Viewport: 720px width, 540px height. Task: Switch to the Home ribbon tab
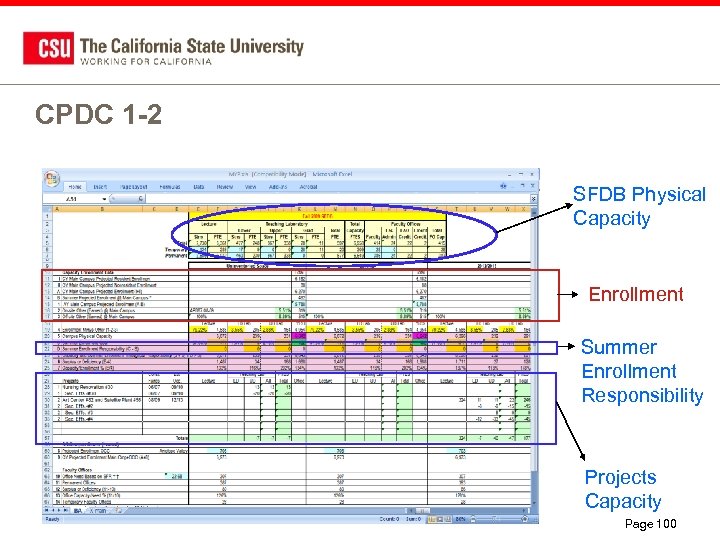[75, 187]
